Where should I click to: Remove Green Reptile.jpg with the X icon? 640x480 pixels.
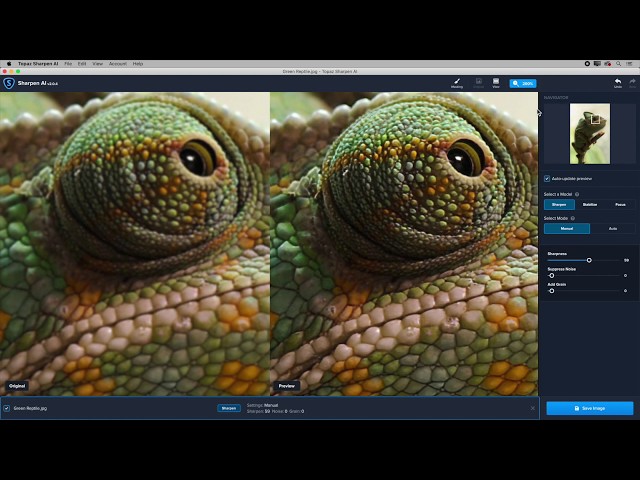(x=532, y=408)
